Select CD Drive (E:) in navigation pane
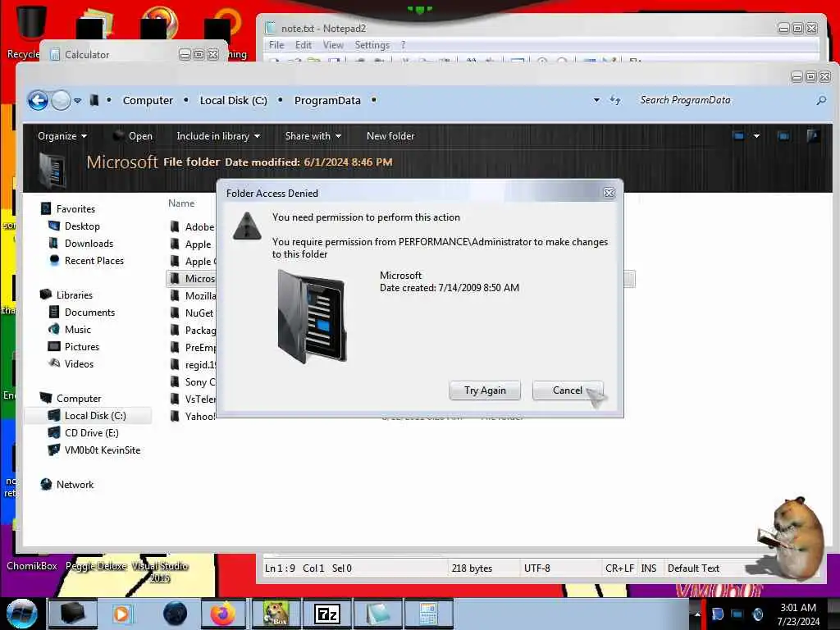Image resolution: width=840 pixels, height=630 pixels. tap(91, 433)
